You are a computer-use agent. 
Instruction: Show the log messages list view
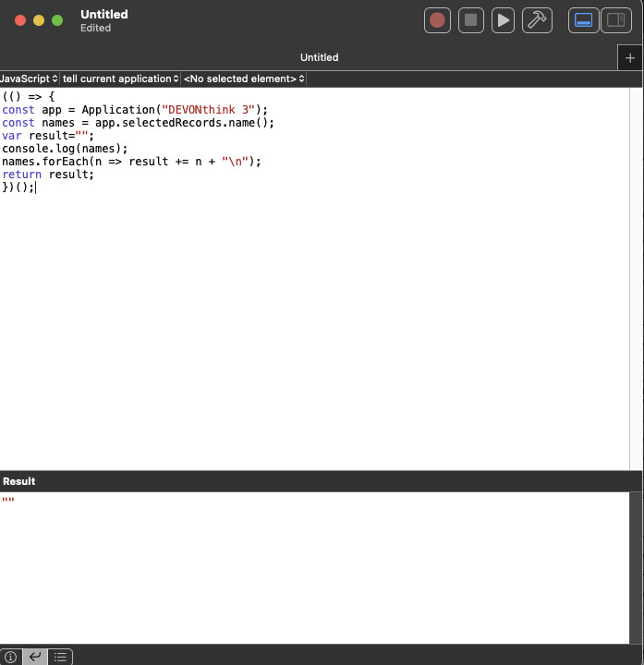(x=60, y=657)
